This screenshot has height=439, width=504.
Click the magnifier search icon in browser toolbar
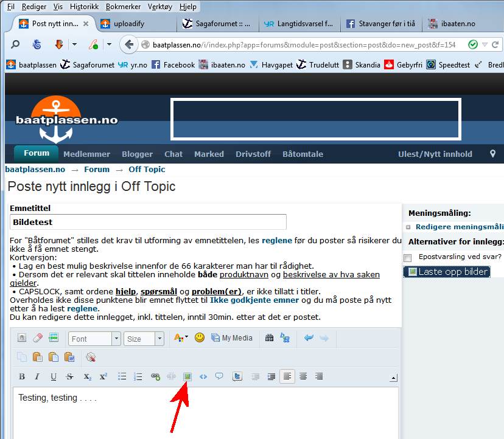point(15,44)
